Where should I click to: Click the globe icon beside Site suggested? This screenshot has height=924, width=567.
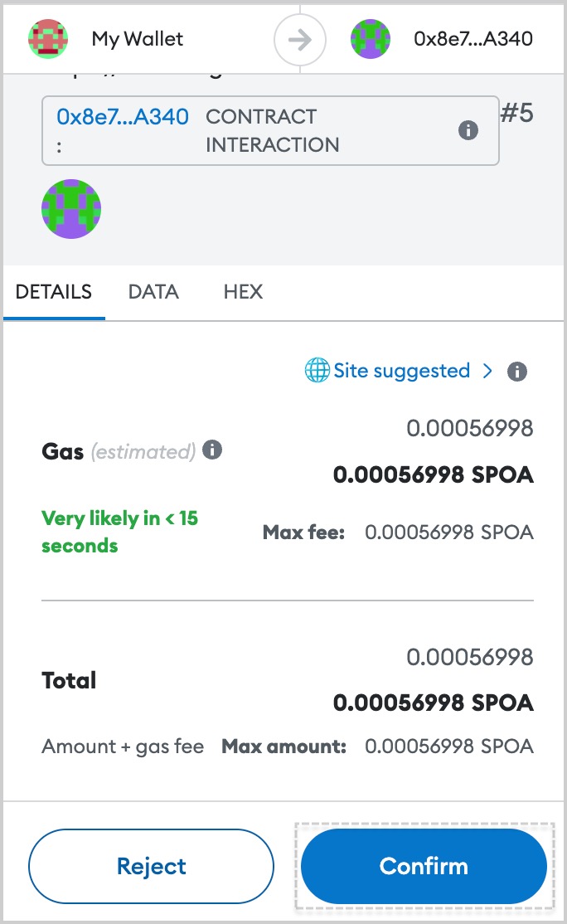click(x=317, y=370)
